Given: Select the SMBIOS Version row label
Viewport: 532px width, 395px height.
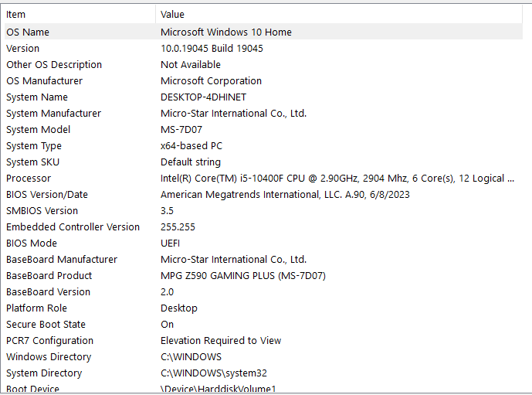Looking at the screenshot, I should tap(42, 211).
